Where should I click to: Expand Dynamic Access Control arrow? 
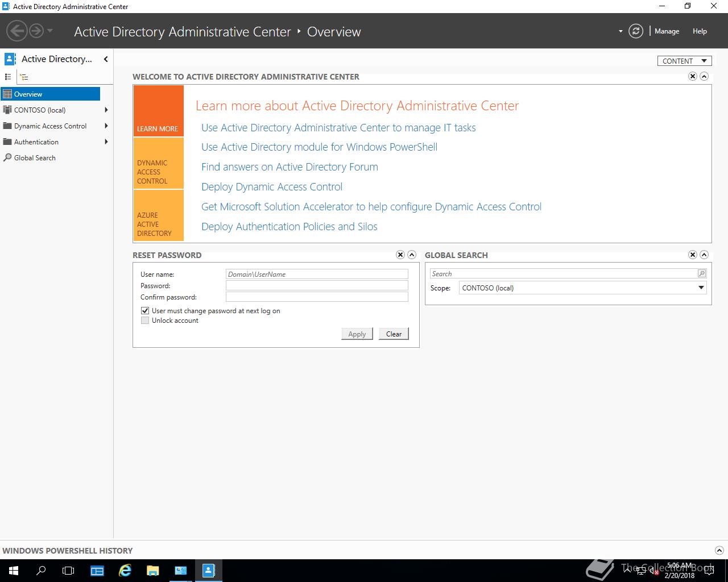pyautogui.click(x=106, y=126)
